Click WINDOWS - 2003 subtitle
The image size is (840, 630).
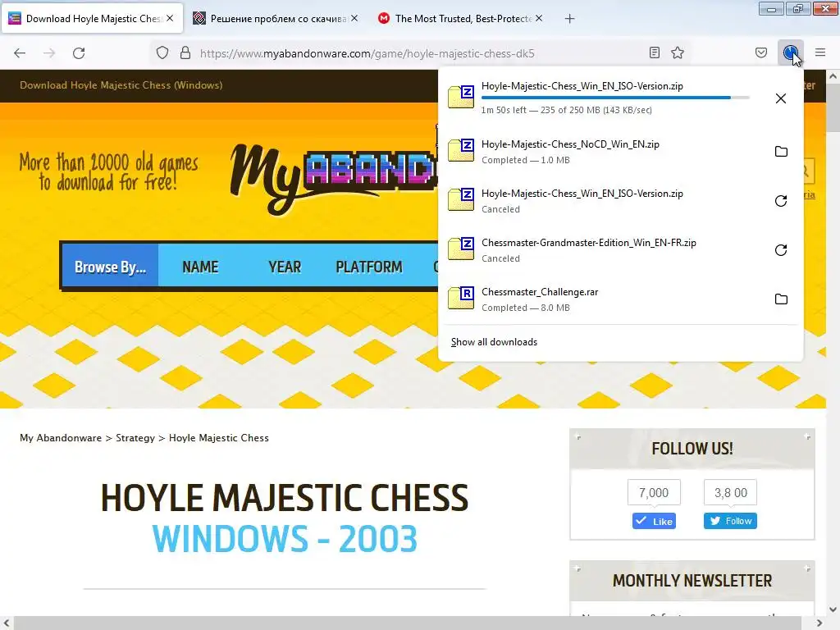pos(285,538)
